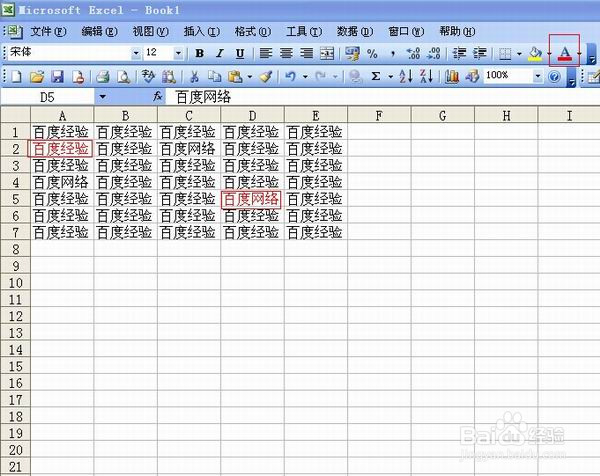Click the AutoSum sigma icon
Screen dimensions: 600x476
point(376,77)
